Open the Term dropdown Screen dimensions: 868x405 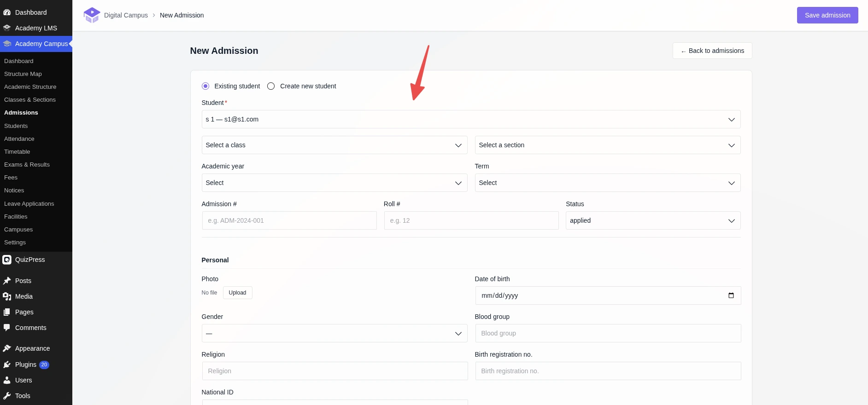pyautogui.click(x=608, y=183)
